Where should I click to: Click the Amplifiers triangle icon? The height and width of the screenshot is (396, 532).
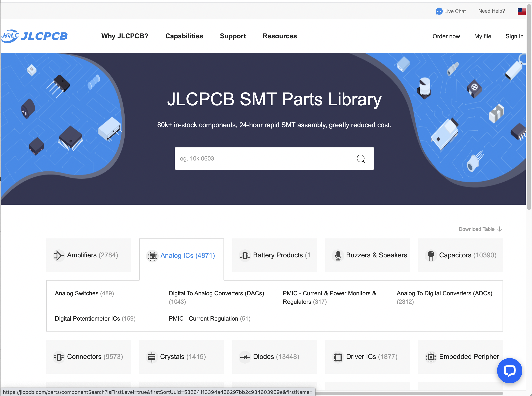(59, 255)
